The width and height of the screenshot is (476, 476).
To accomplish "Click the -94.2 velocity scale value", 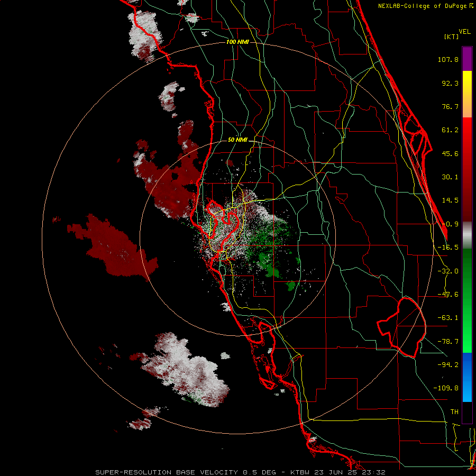I will tap(448, 364).
